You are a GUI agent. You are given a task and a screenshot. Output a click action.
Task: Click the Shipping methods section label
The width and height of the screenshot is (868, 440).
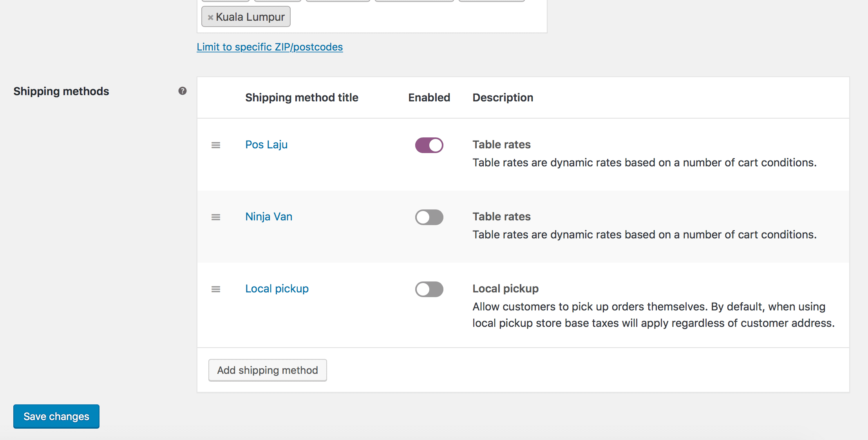[61, 91]
